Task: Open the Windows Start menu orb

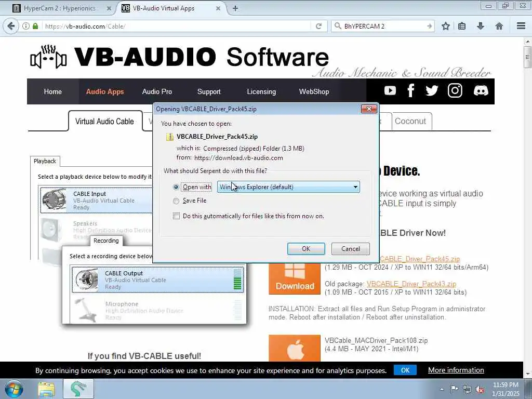Action: [x=14, y=389]
